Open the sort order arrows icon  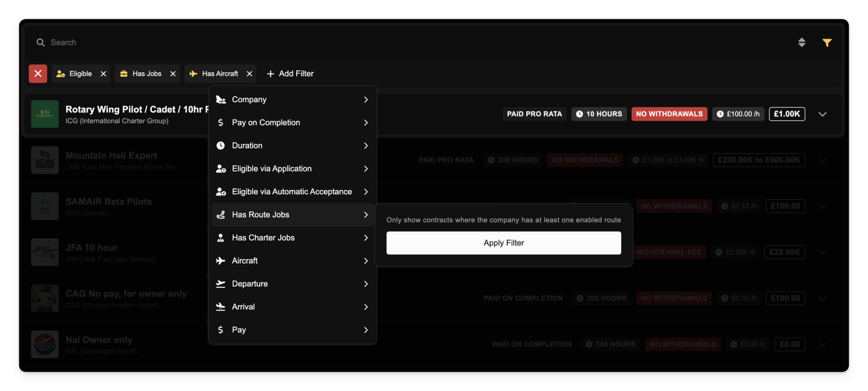802,43
